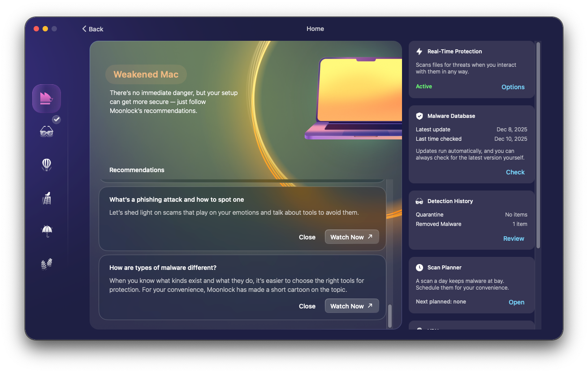Click the clock icon beside Scan Planner

click(419, 268)
